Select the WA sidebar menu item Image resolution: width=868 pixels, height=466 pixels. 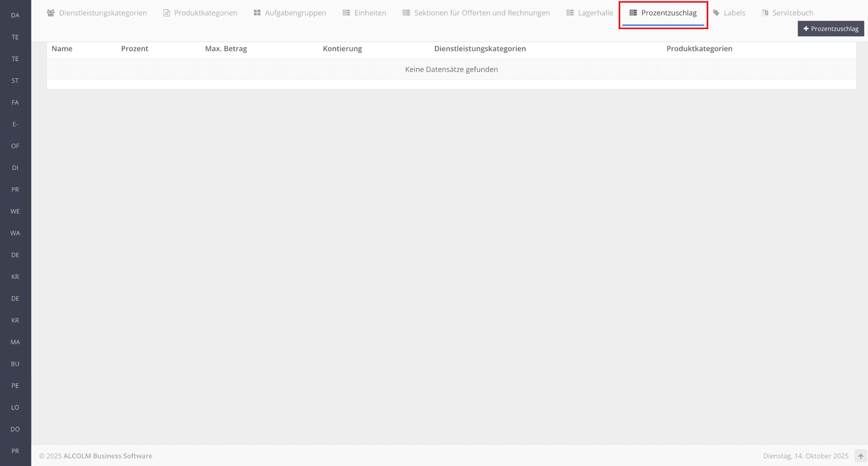pos(15,234)
